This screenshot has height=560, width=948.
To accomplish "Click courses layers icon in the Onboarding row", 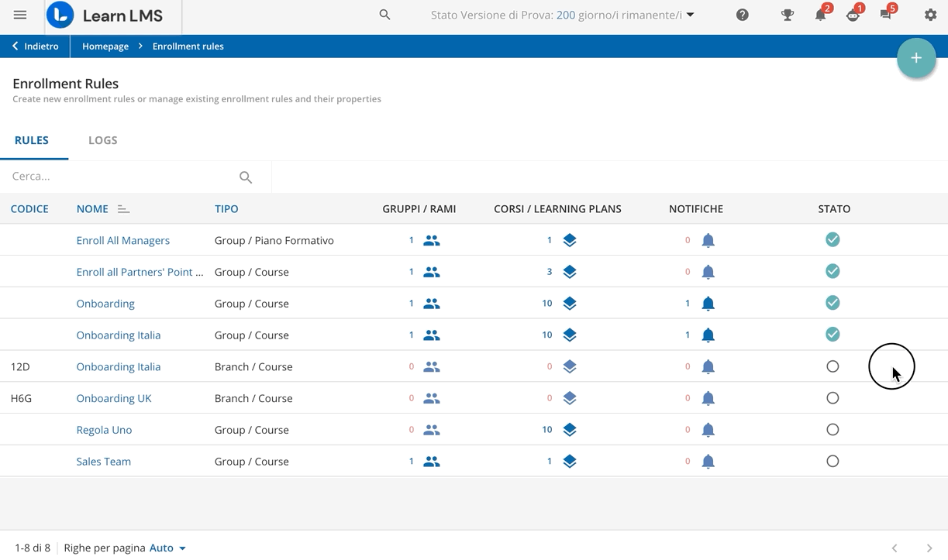I will (570, 304).
